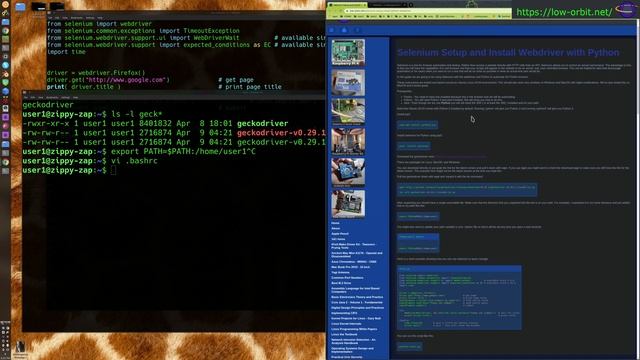Open the blue folder icon on the desktop
The width and height of the screenshot is (640, 360).
click(20, 7)
